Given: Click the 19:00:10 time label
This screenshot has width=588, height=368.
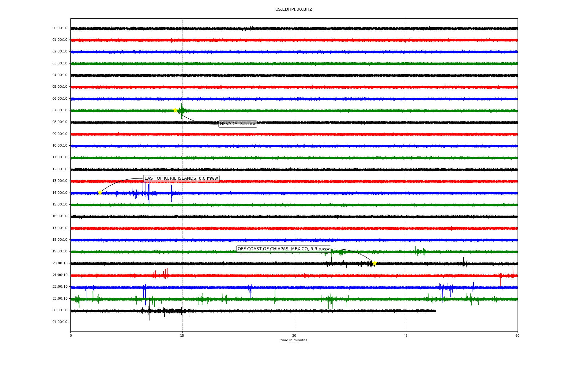Looking at the screenshot, I should (60, 251).
